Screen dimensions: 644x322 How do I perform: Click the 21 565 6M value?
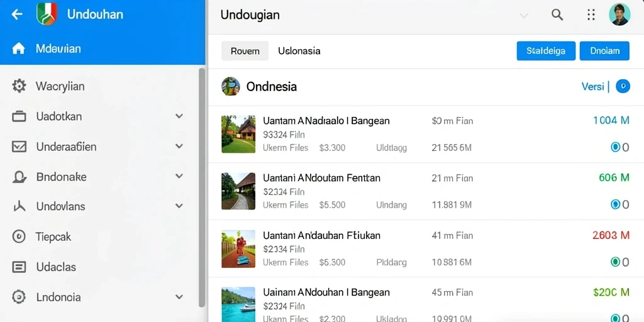[452, 148]
